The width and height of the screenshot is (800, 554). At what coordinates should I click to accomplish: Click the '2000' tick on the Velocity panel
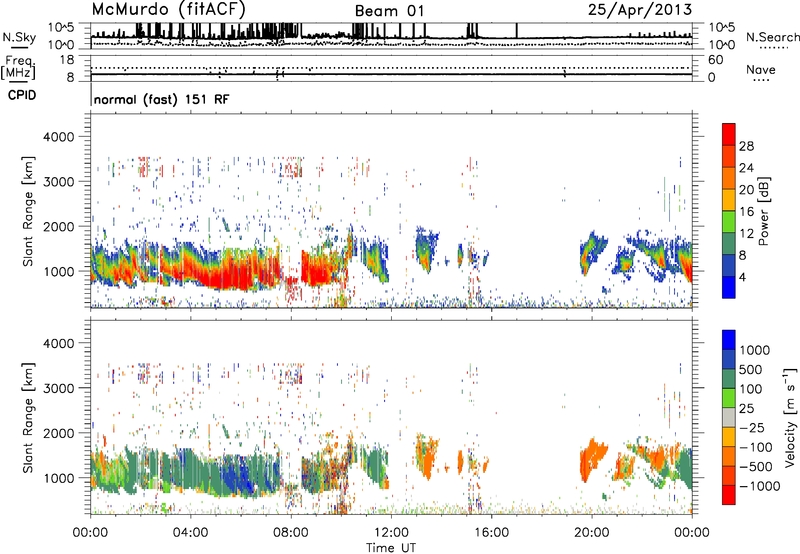coord(58,433)
